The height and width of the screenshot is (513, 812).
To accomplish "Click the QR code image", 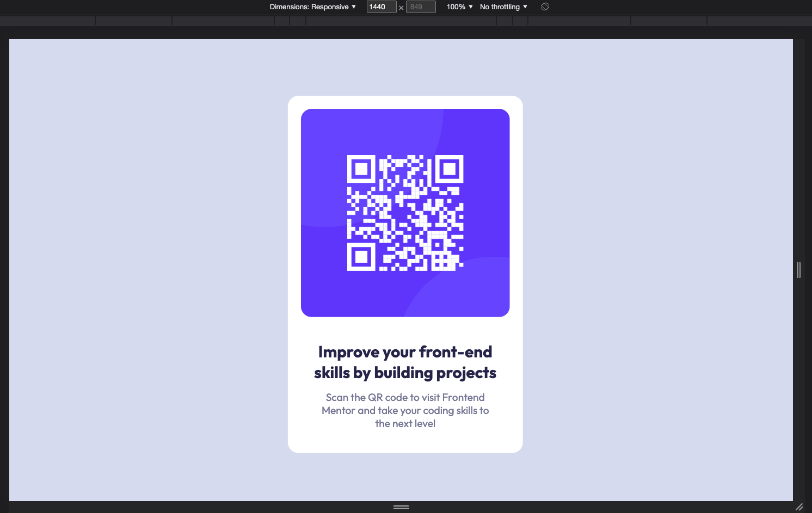I will click(405, 213).
